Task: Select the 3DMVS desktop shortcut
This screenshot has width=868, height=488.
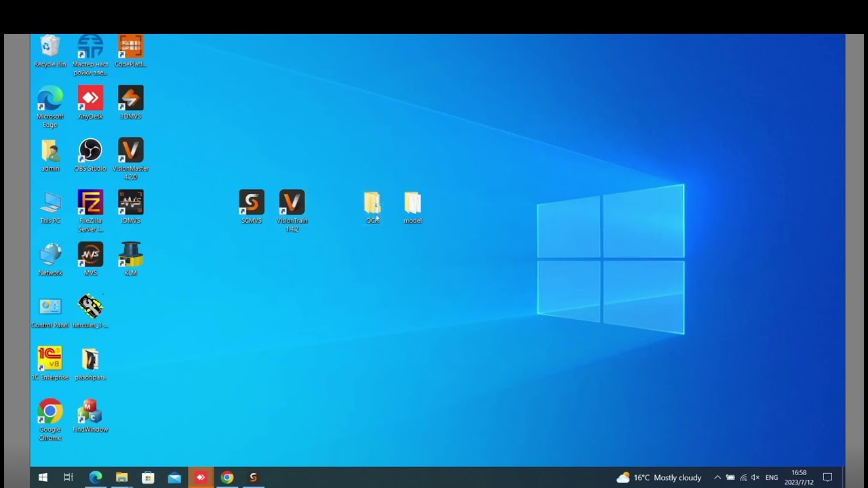Action: [x=131, y=102]
